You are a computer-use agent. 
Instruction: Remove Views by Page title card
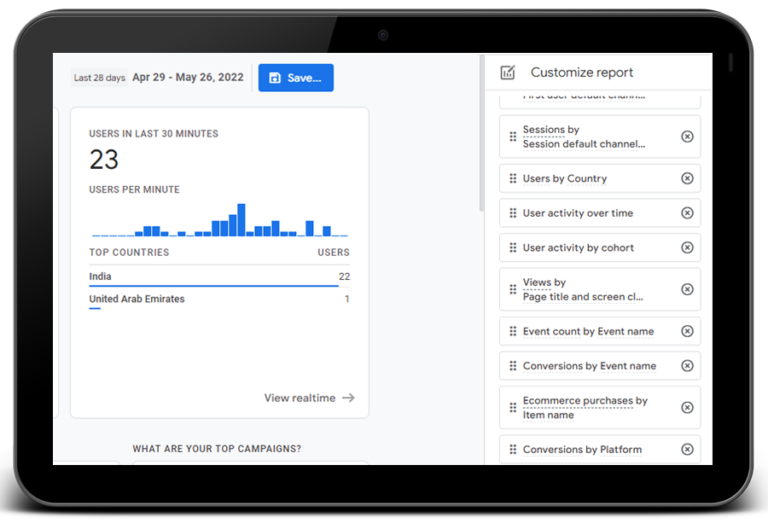coord(687,289)
